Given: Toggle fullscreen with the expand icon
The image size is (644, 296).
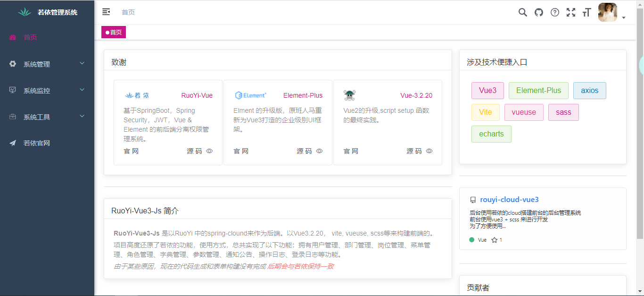Looking at the screenshot, I should coord(570,12).
